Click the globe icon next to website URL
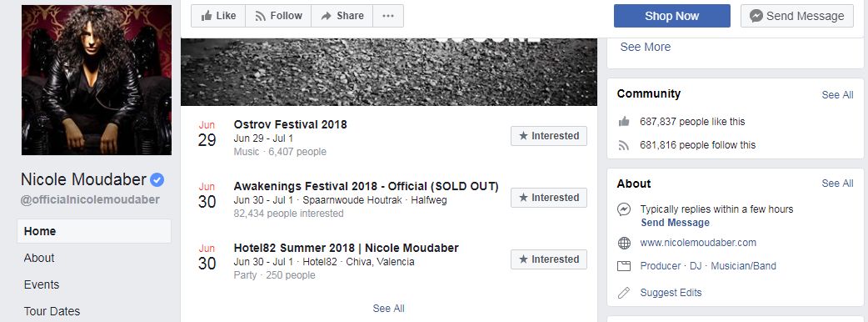Screen dimensions: 868x322 coord(624,243)
